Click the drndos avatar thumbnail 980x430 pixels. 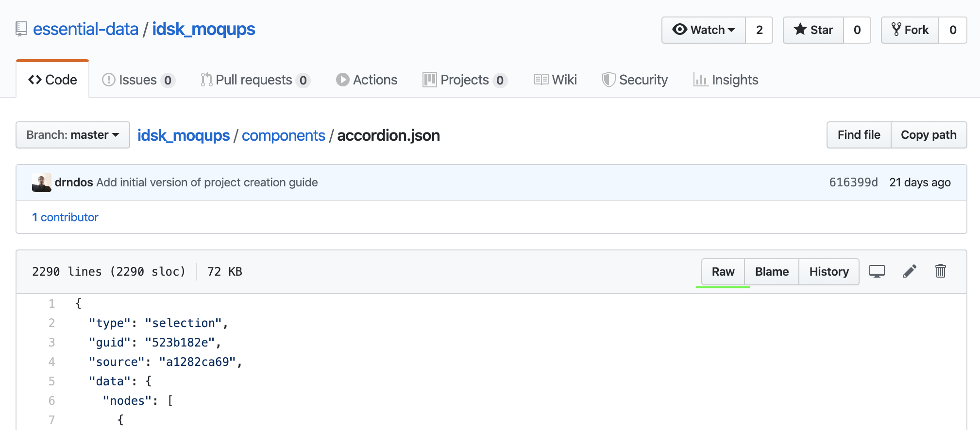point(42,182)
